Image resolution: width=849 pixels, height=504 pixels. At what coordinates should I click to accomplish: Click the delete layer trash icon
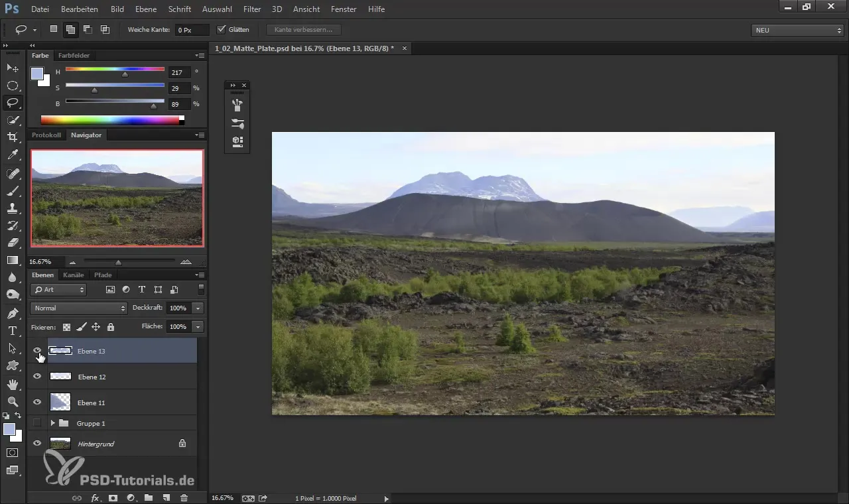(x=184, y=497)
